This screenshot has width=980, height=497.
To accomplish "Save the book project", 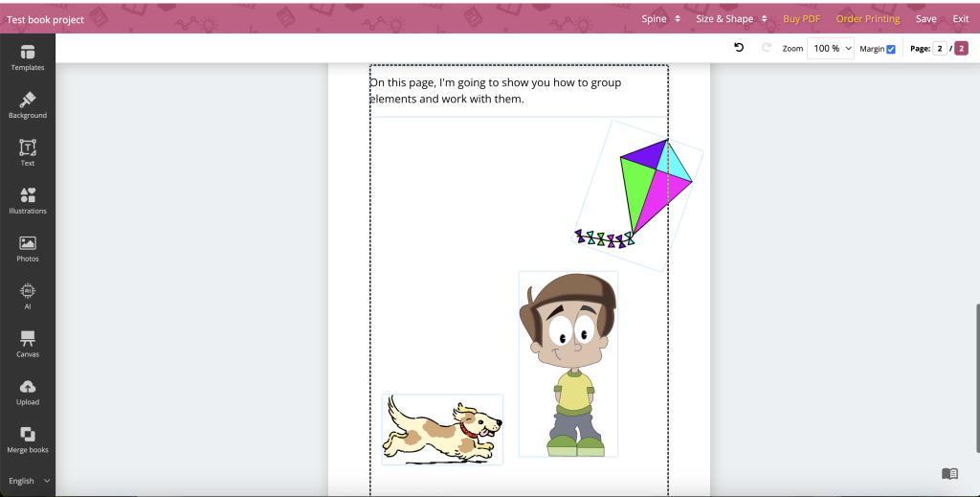I will tap(925, 19).
